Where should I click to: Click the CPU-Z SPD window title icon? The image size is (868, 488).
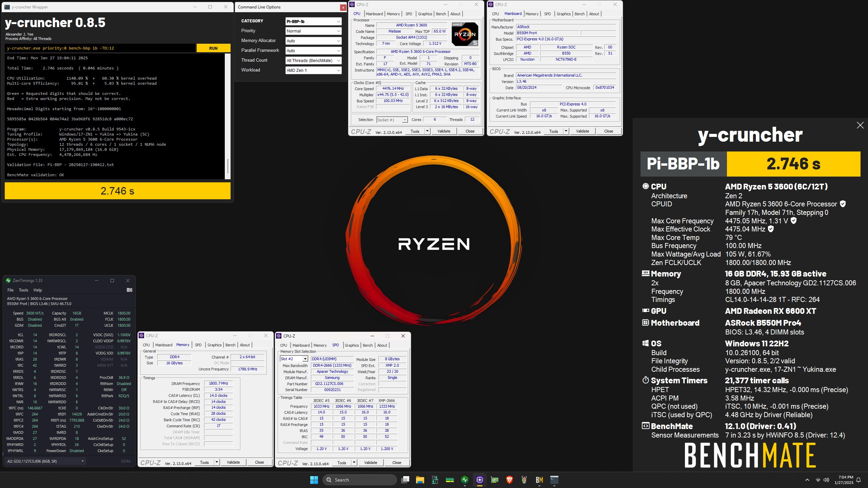279,336
